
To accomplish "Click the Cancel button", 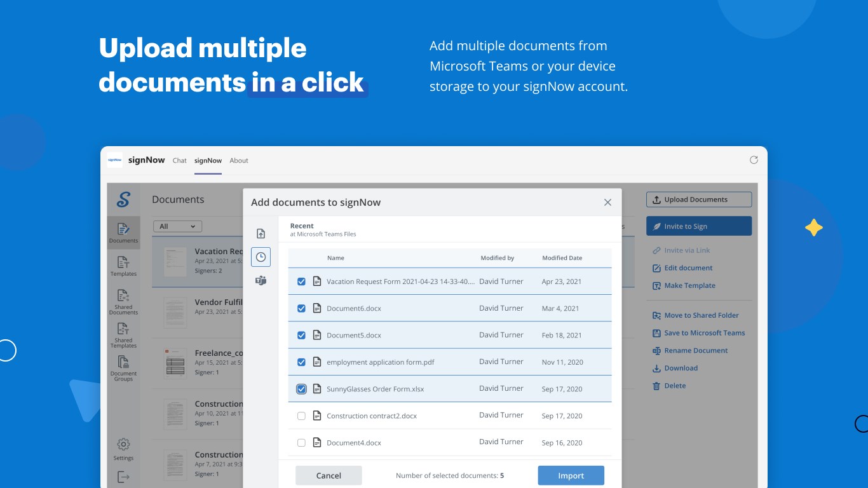I will click(x=329, y=475).
